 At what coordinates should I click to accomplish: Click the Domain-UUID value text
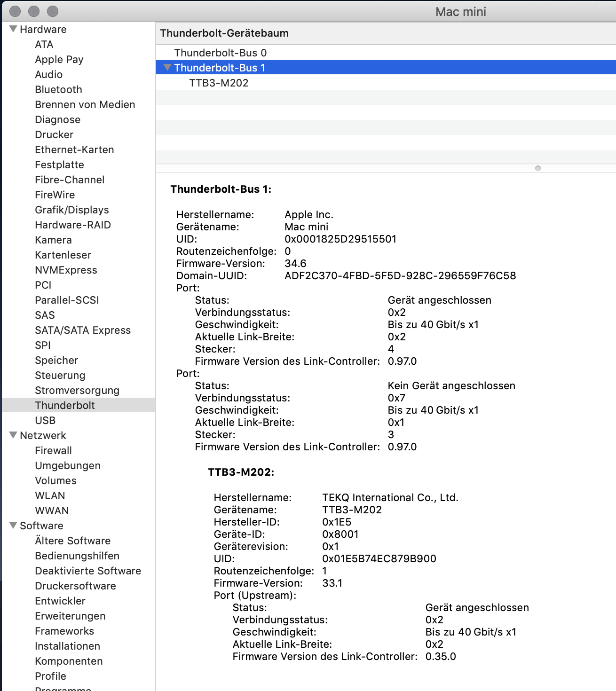[400, 275]
